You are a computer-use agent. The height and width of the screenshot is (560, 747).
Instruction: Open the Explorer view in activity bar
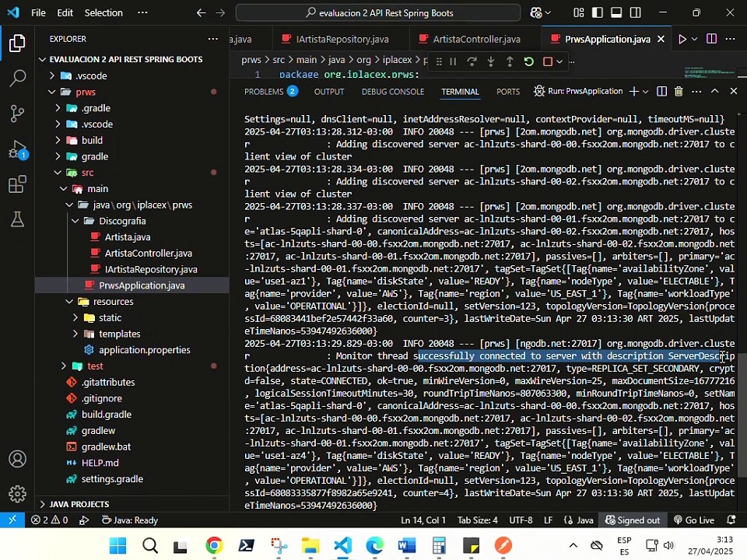[x=17, y=44]
